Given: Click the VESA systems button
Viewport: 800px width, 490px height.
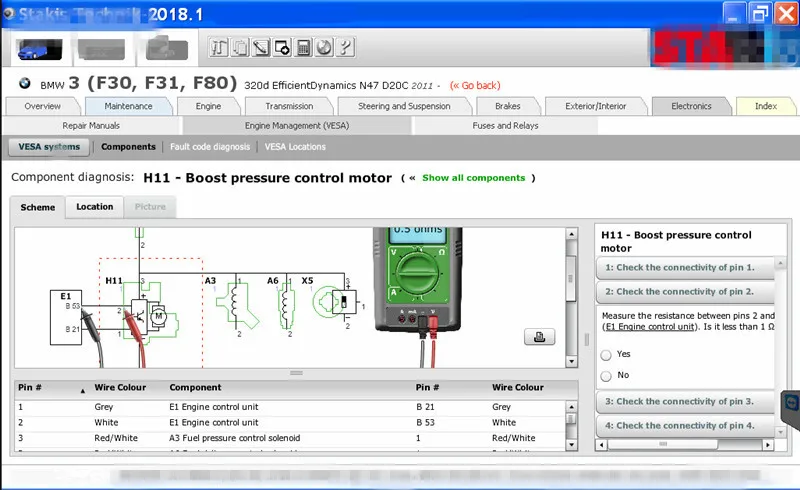Looking at the screenshot, I should (x=49, y=147).
